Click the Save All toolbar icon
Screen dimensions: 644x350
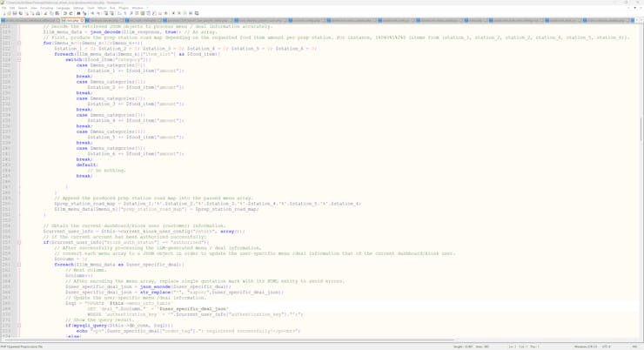(x=21, y=13)
